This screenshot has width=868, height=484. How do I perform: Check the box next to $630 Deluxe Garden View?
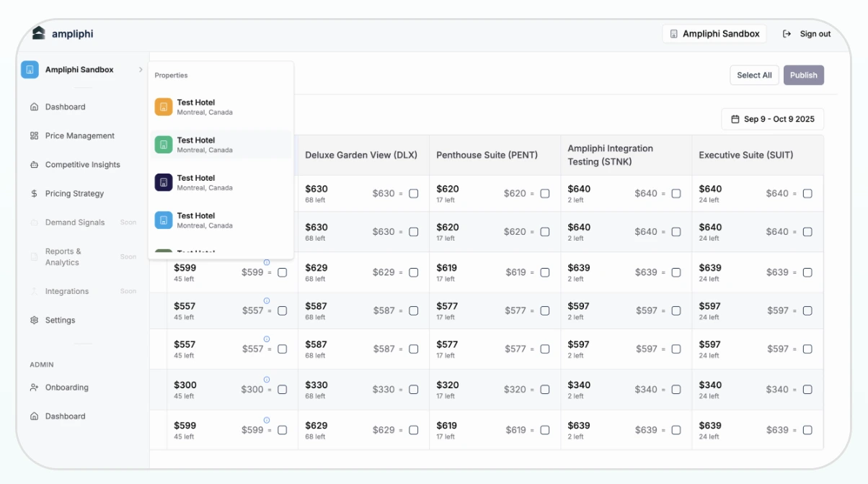(413, 193)
